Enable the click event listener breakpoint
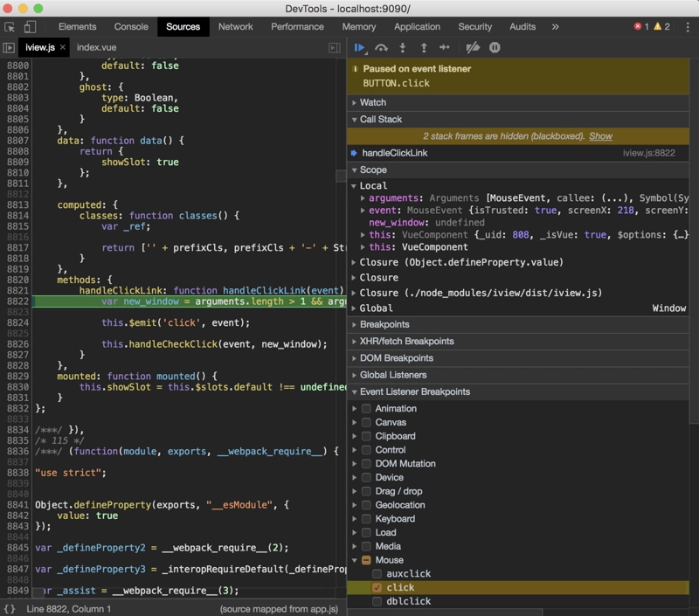This screenshot has height=616, width=699. (376, 587)
